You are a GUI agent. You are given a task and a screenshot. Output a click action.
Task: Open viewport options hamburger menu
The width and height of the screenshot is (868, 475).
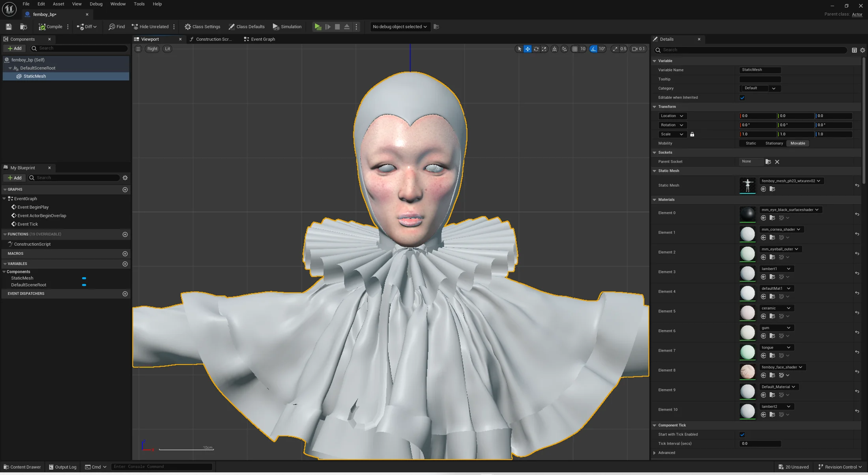pos(138,49)
